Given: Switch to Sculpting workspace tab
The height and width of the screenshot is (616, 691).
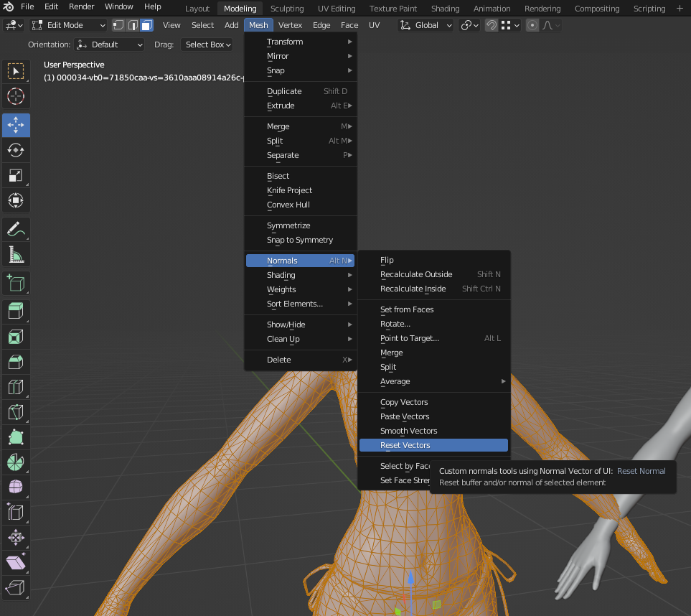Looking at the screenshot, I should pyautogui.click(x=287, y=9).
